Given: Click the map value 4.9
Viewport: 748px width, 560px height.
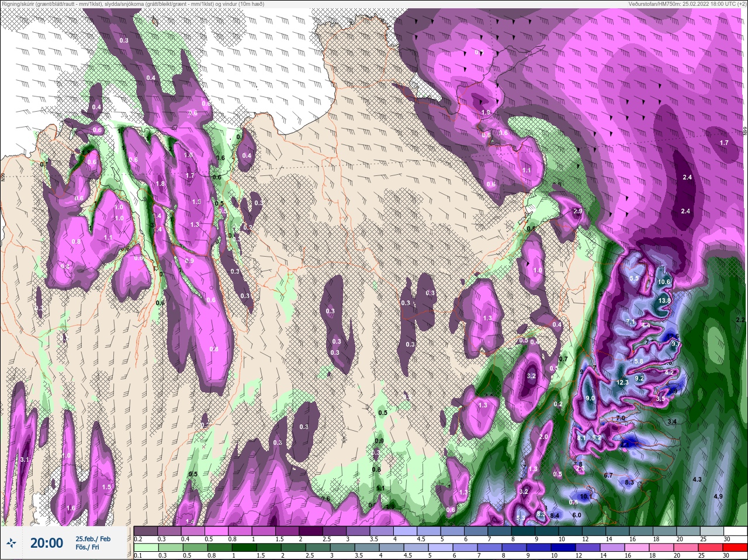Looking at the screenshot, I should click(719, 496).
